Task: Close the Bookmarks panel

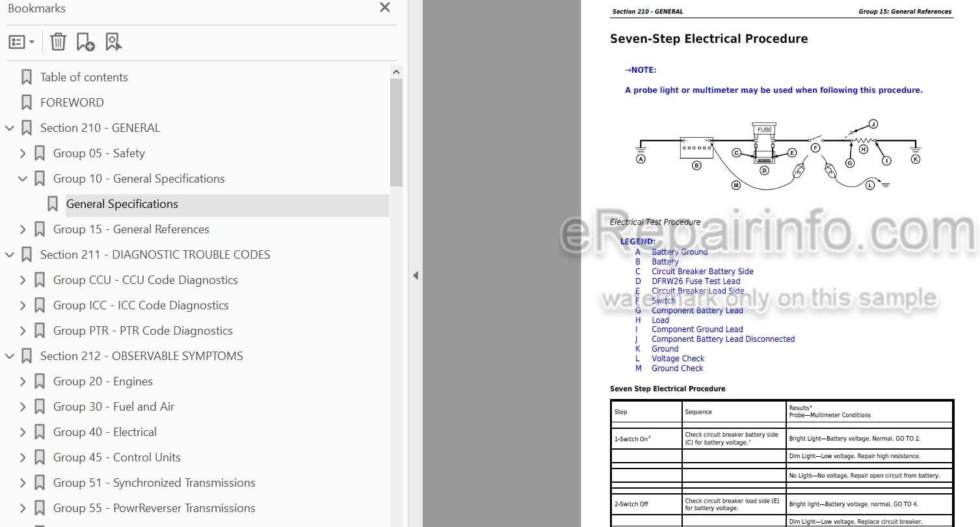Action: click(x=385, y=8)
